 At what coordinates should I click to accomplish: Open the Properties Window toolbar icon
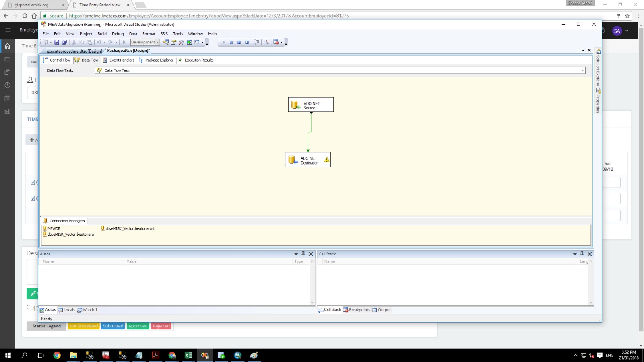click(173, 42)
